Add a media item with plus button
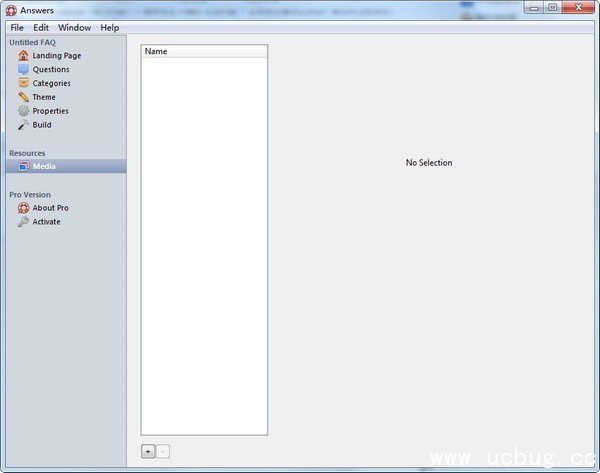 (x=148, y=451)
